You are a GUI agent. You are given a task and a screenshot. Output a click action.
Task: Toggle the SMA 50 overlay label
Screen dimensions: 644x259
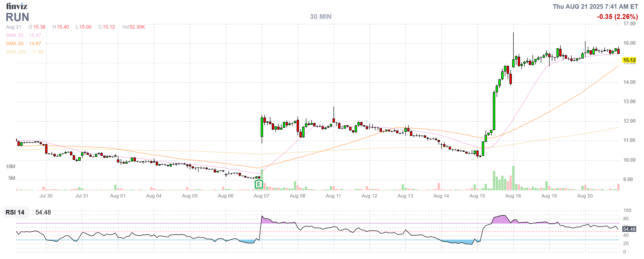[15, 44]
